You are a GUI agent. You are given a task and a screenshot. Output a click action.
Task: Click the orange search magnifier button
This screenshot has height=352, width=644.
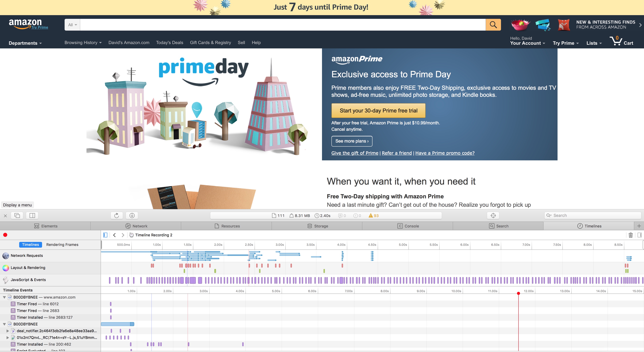(x=493, y=25)
